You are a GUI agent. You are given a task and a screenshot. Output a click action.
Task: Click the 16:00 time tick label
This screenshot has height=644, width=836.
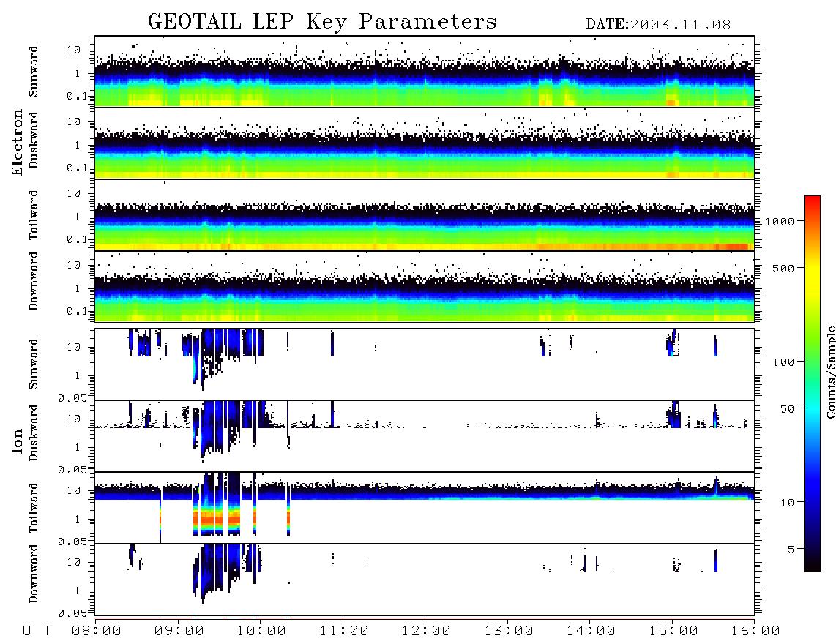[755, 632]
